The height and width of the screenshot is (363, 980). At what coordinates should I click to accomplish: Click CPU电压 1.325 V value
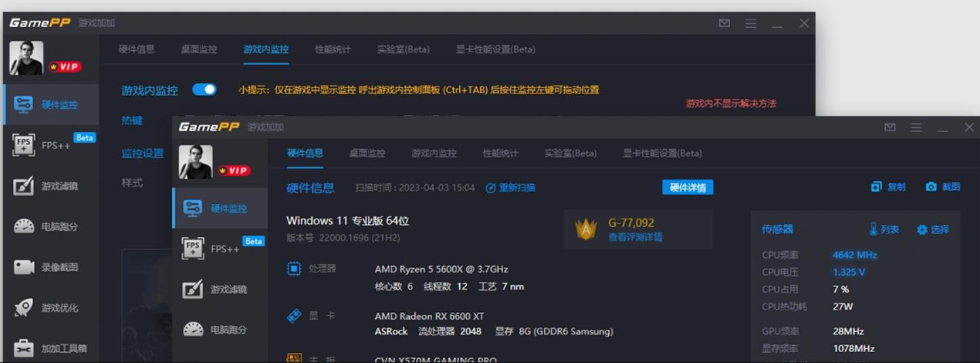coord(849,272)
